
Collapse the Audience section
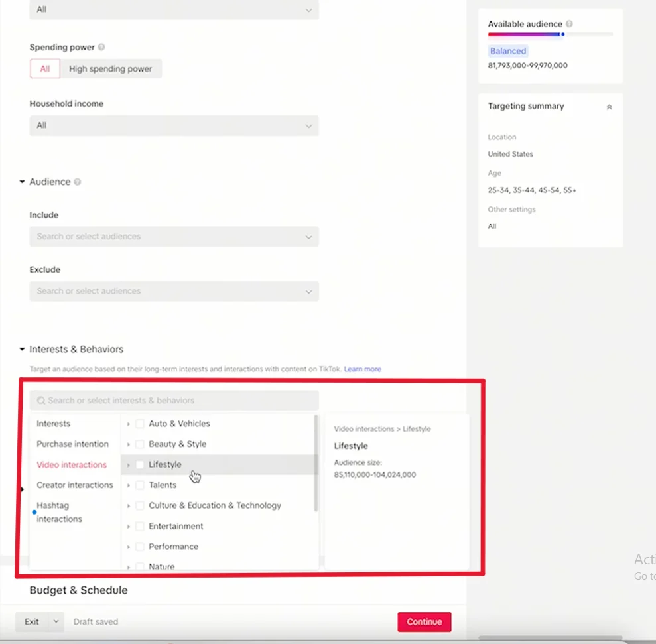tap(22, 182)
